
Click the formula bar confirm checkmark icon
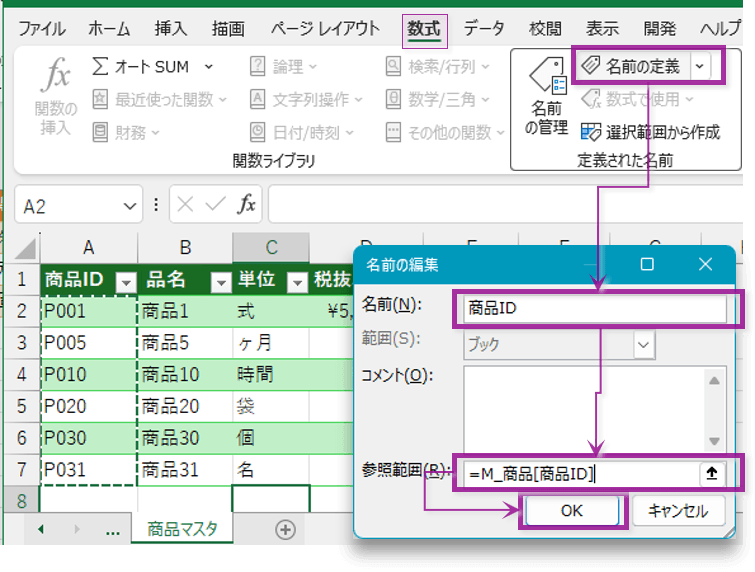(x=215, y=205)
